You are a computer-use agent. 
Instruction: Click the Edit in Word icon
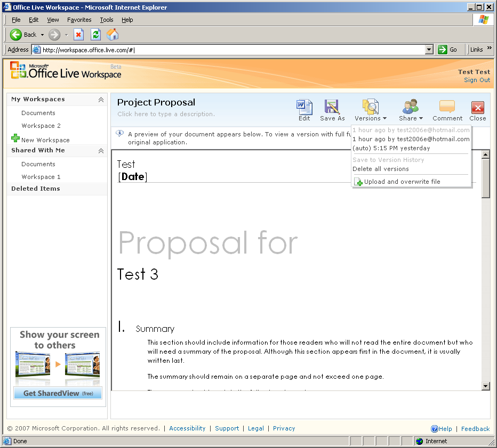click(x=304, y=107)
